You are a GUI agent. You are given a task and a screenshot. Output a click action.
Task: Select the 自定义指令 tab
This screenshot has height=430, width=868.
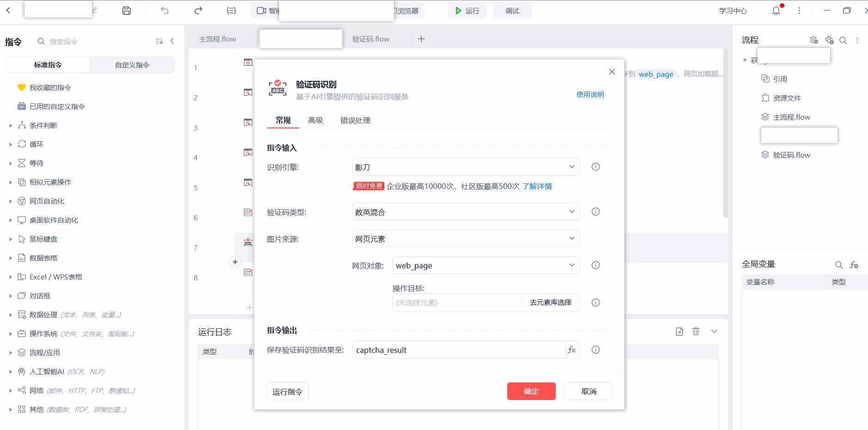pyautogui.click(x=132, y=65)
